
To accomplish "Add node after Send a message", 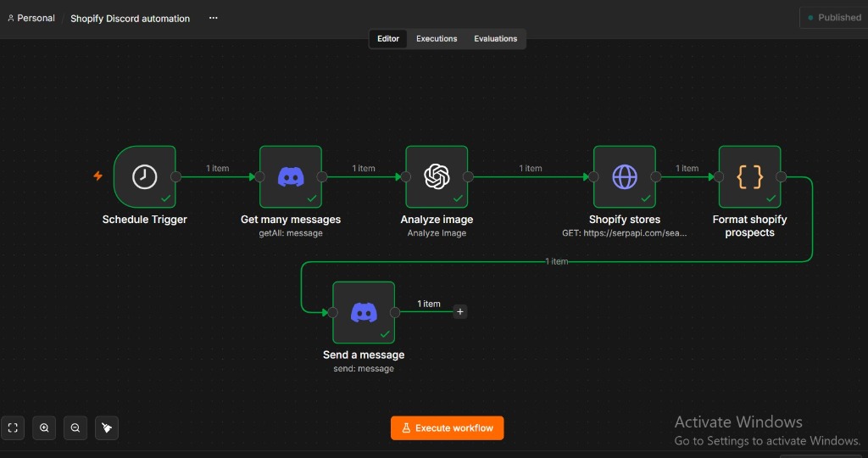I will [460, 312].
